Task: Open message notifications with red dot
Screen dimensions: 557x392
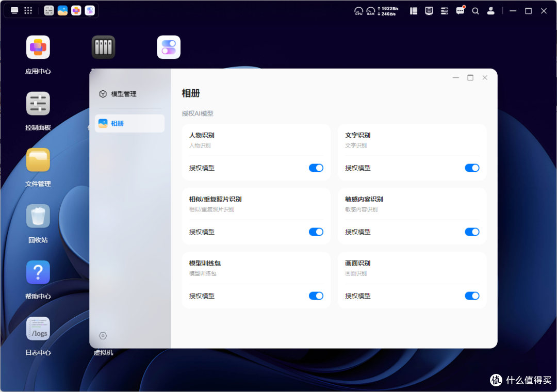Action: (x=461, y=10)
